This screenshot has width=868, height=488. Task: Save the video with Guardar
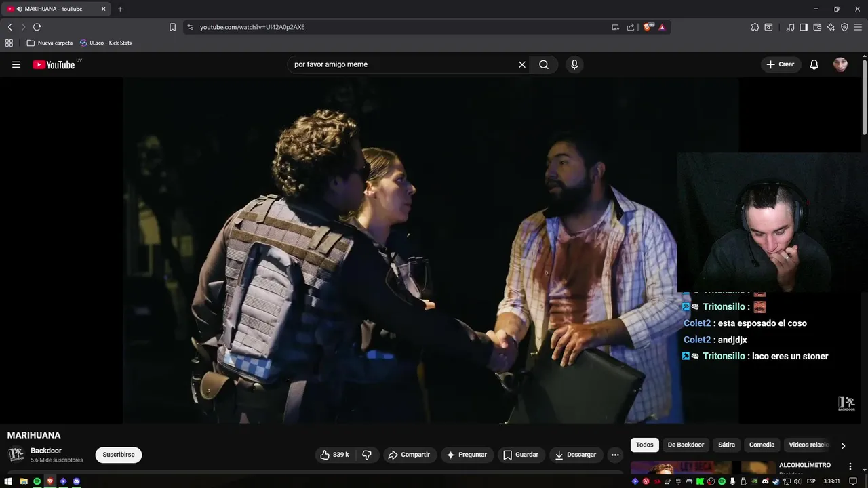[521, 455]
